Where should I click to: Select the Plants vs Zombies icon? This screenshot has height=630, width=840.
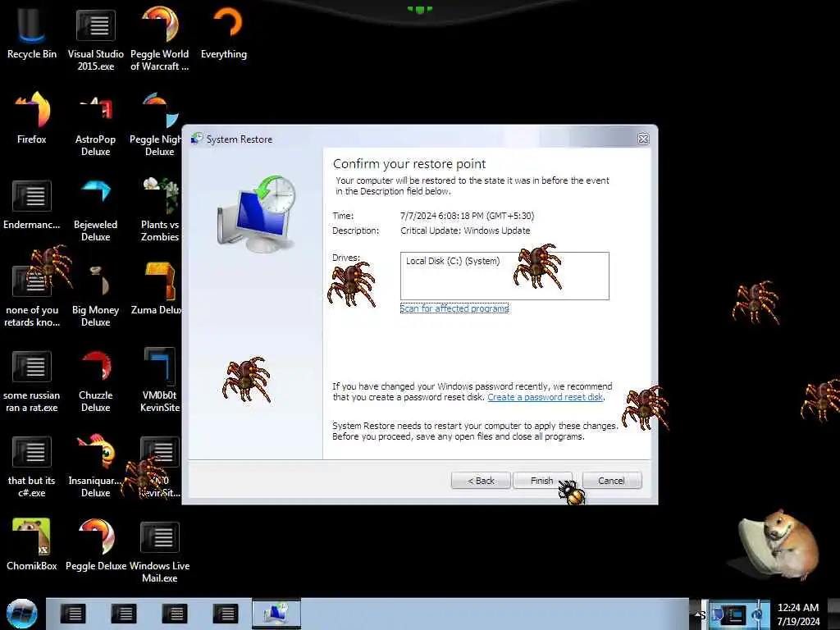click(160, 210)
